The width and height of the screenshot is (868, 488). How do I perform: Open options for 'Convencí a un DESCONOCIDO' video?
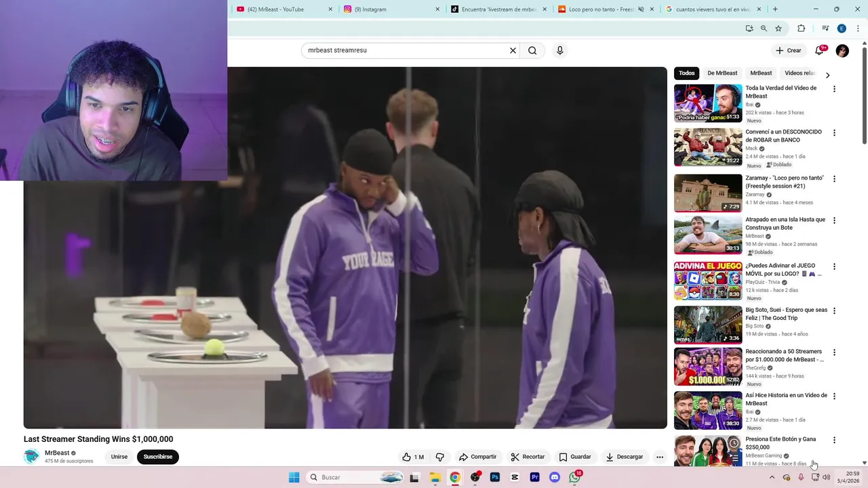pos(834,133)
